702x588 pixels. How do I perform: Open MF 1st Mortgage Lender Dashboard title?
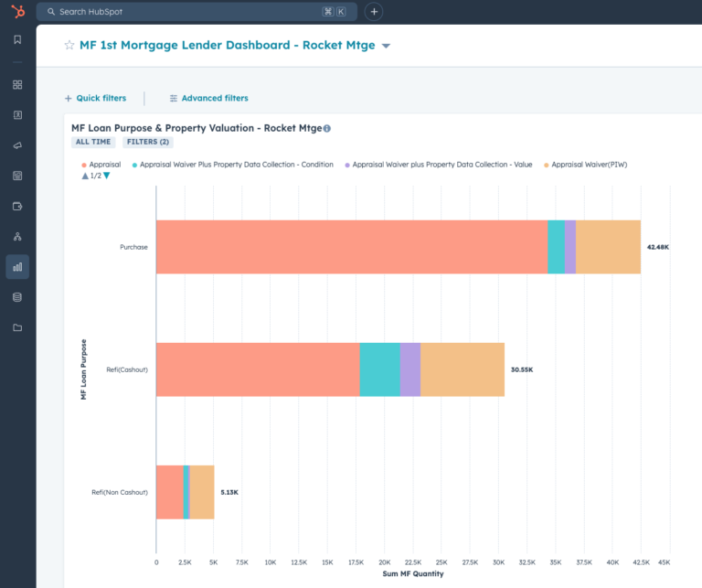[x=228, y=45]
